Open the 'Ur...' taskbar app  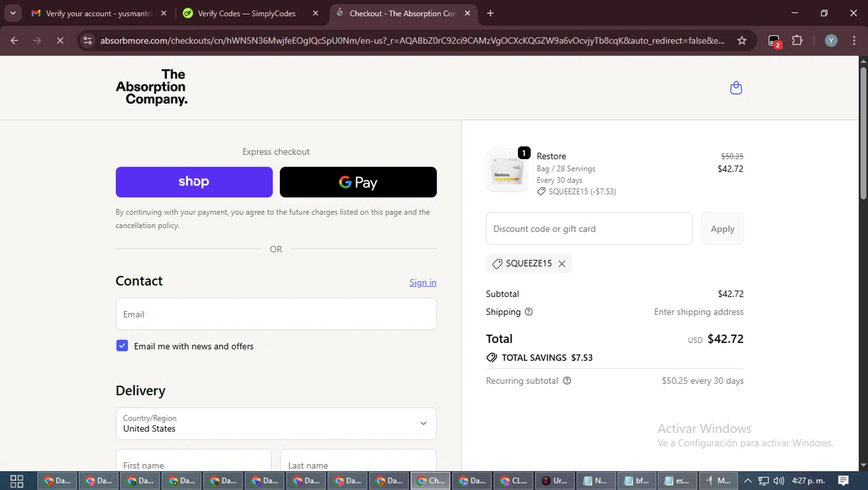coord(555,481)
